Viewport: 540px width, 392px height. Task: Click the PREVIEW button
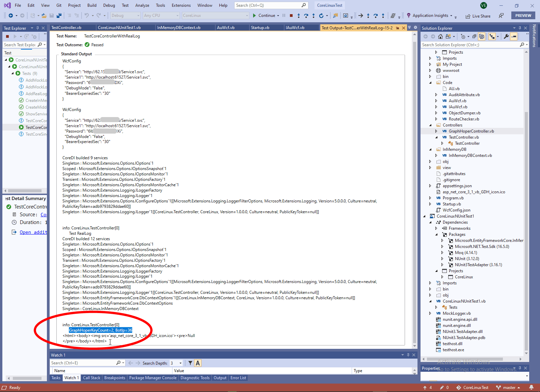(x=523, y=16)
